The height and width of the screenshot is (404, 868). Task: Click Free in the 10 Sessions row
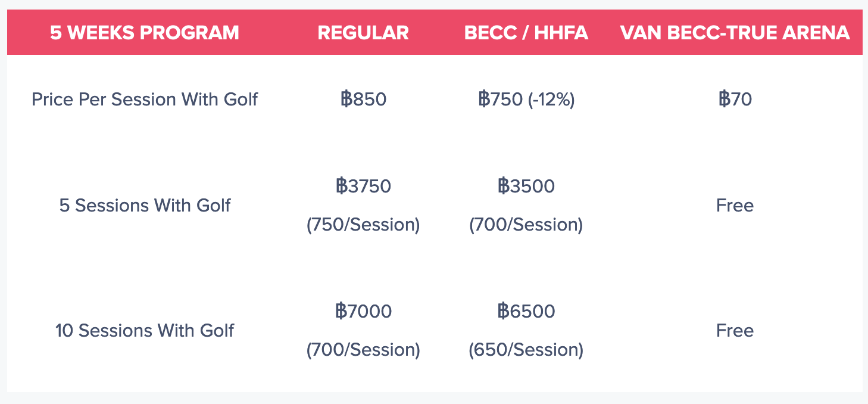point(735,330)
